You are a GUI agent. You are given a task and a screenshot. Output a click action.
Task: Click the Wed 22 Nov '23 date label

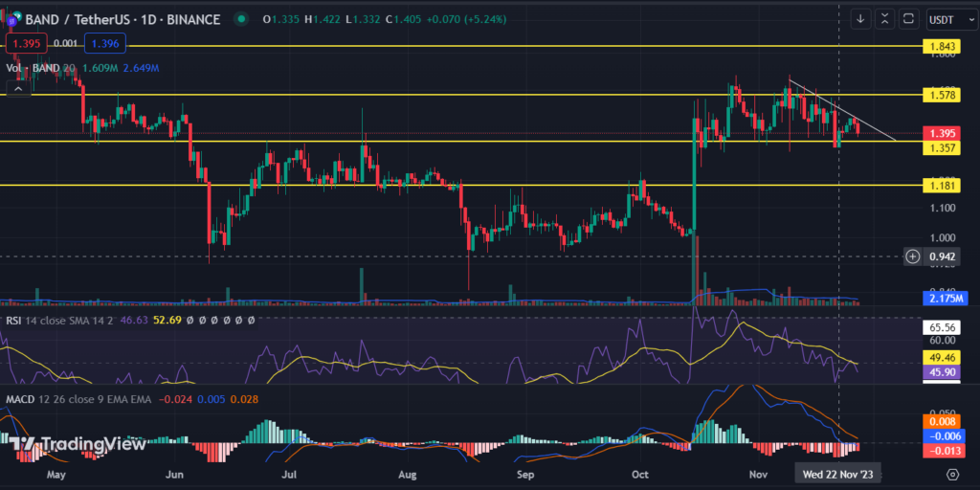tap(837, 473)
